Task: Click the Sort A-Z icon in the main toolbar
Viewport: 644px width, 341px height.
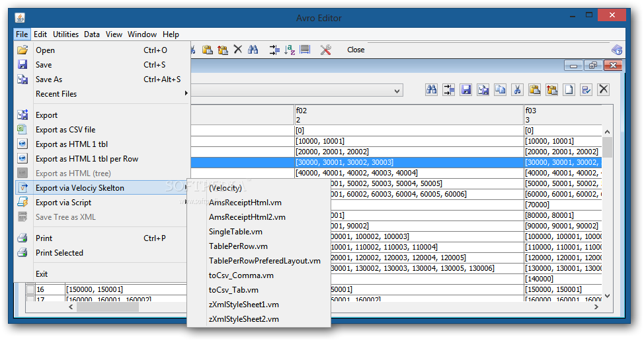Action: (x=290, y=50)
